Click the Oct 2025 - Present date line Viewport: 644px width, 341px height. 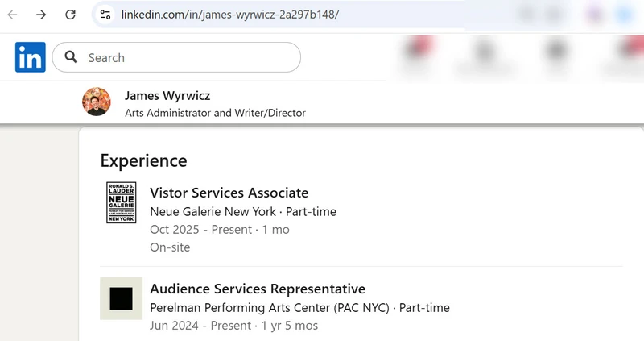pyautogui.click(x=219, y=230)
